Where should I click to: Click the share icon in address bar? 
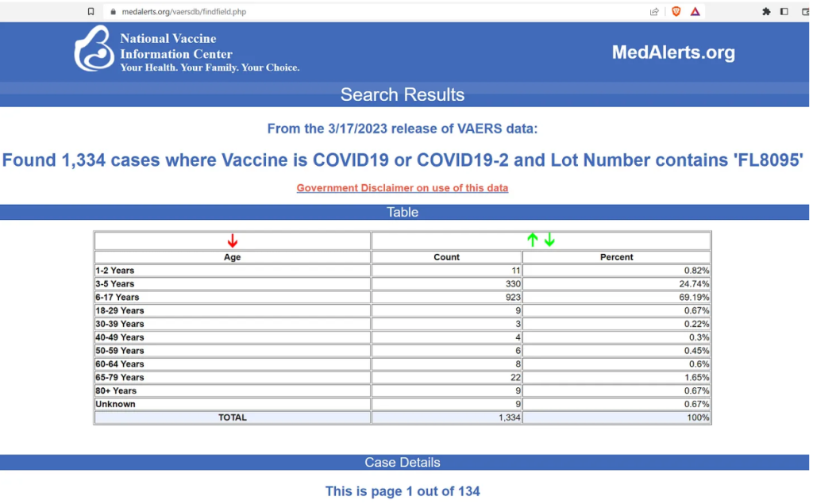coord(654,12)
